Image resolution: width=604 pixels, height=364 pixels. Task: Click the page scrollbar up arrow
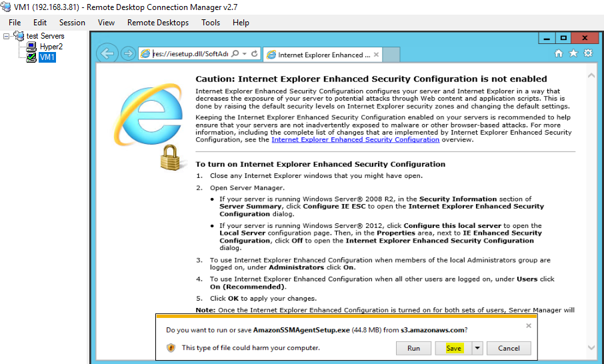point(591,76)
